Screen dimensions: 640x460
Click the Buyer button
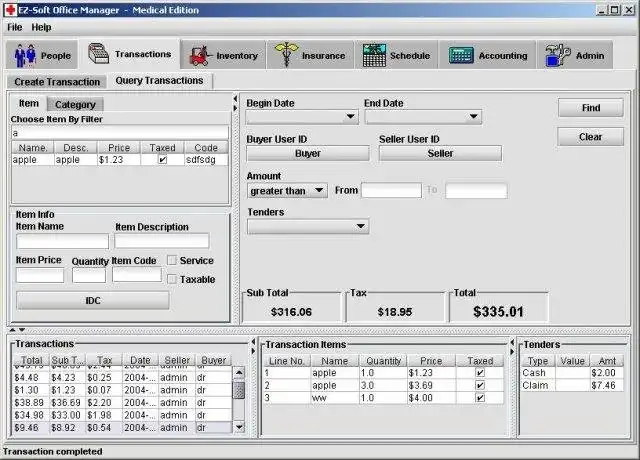[x=308, y=153]
